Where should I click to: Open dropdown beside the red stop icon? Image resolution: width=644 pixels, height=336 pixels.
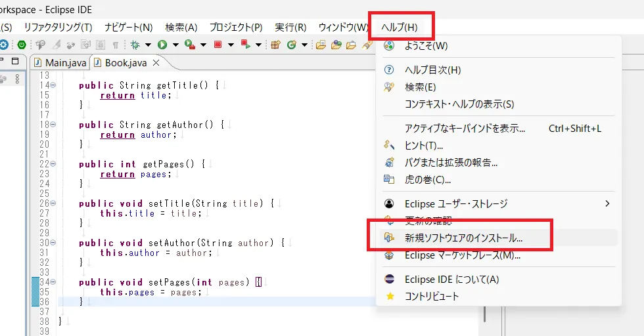(231, 45)
